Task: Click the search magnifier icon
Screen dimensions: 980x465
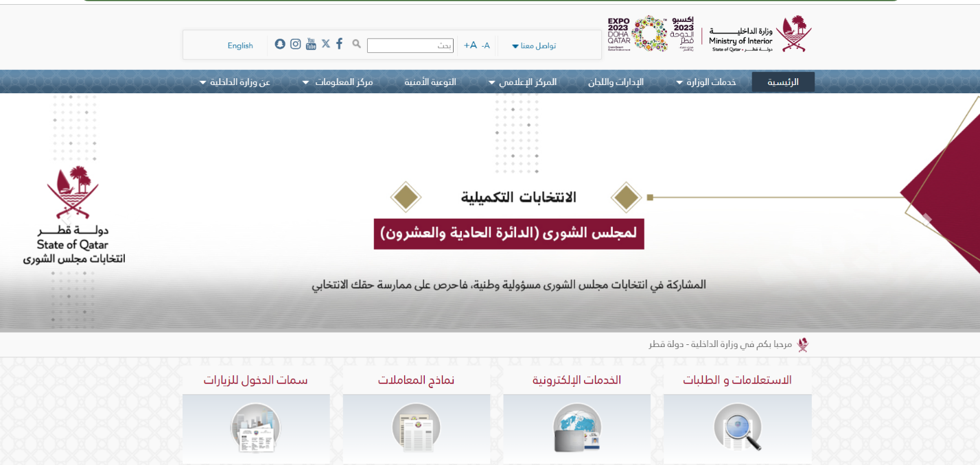Action: tap(356, 44)
